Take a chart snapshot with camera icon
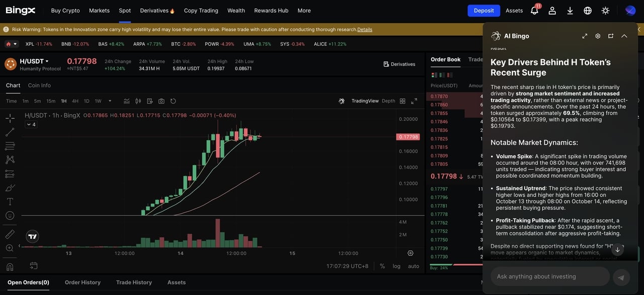Viewport: 644px width, 295px height. tap(162, 101)
